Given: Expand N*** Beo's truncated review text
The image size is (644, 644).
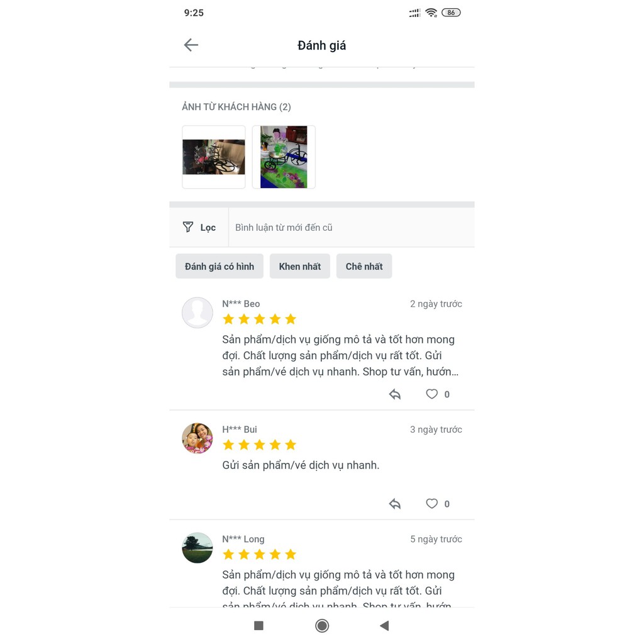Looking at the screenshot, I should (340, 356).
